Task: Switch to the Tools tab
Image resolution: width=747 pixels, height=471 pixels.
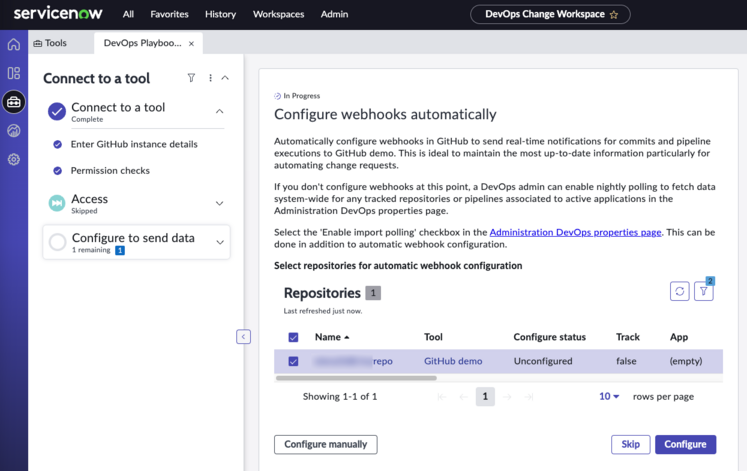Action: click(x=50, y=43)
